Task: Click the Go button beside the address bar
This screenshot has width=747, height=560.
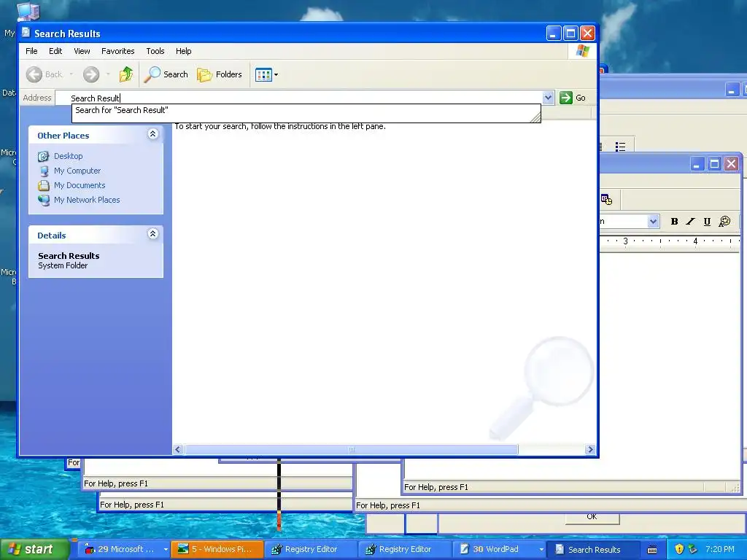Action: (573, 98)
